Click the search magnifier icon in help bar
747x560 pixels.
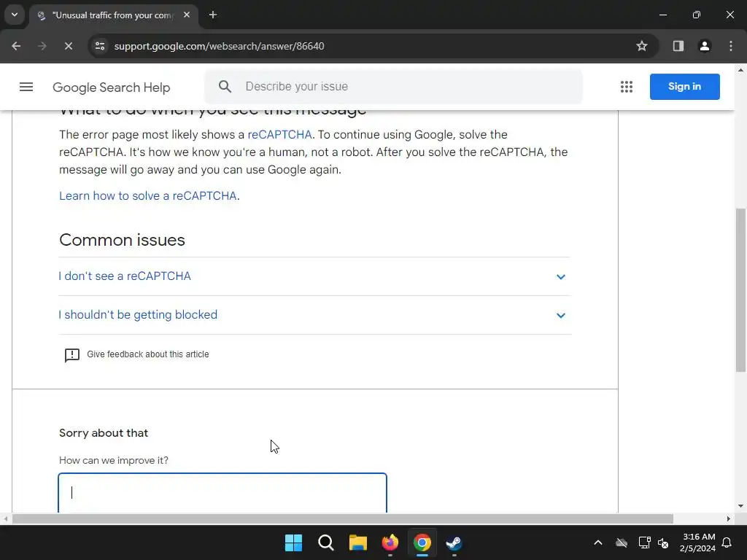(x=225, y=87)
